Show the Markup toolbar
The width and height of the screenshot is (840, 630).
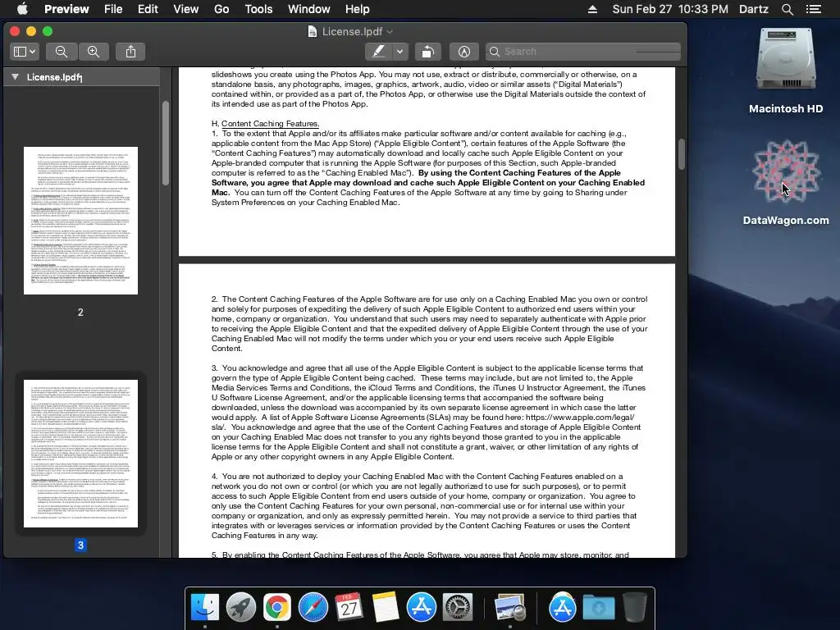tap(464, 52)
